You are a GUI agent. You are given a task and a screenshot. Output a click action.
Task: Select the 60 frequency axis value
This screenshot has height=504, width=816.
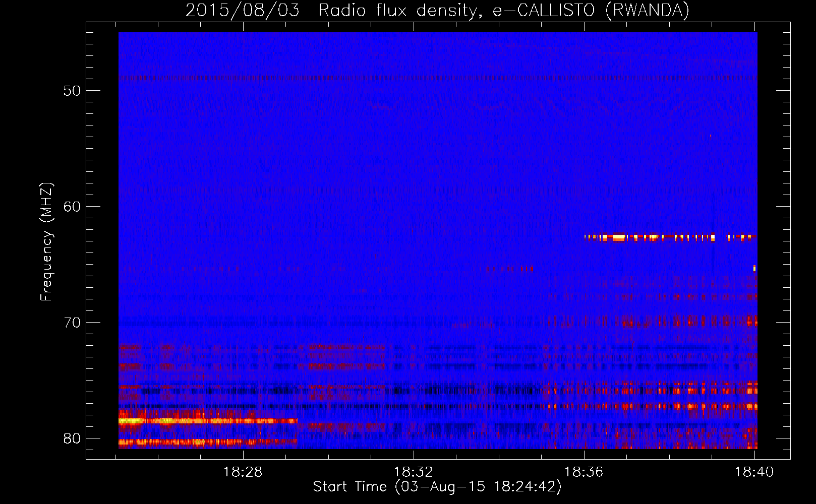tap(72, 207)
